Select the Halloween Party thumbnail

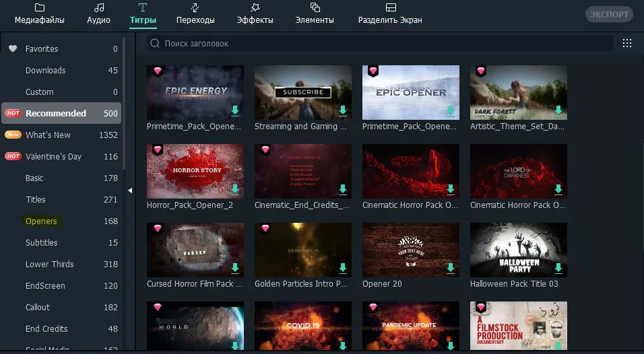(x=518, y=250)
